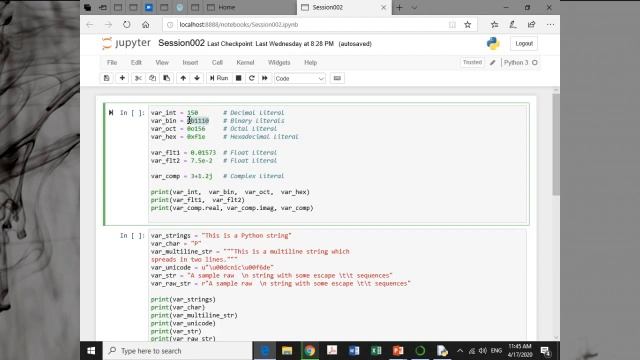Save the notebook with the save icon
The width and height of the screenshot is (640, 360).
[107, 78]
